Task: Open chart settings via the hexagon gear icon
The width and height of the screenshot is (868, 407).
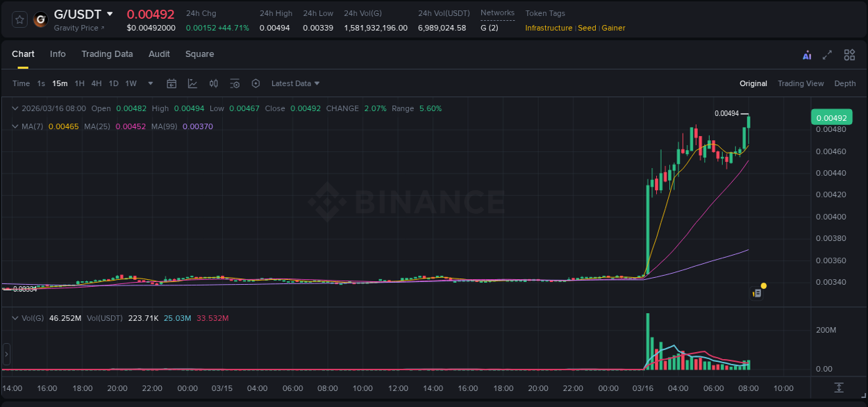Action: point(256,83)
